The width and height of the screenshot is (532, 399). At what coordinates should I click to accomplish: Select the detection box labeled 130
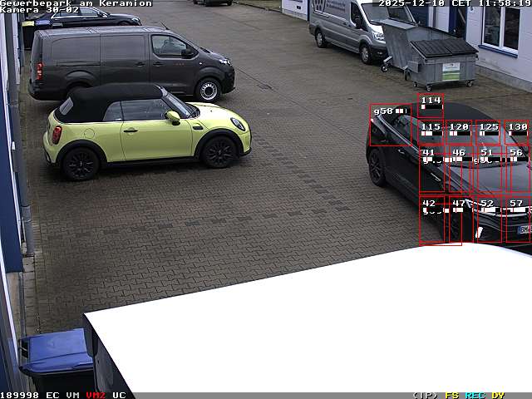(x=517, y=133)
